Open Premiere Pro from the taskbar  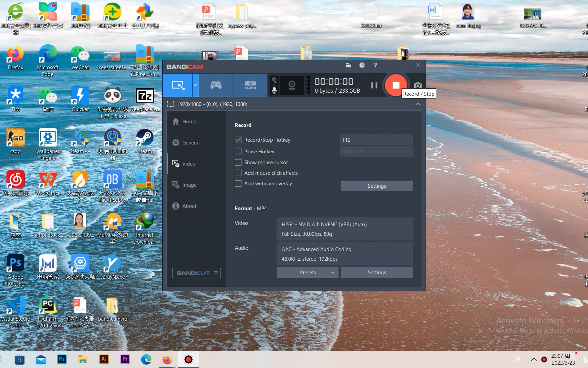[125, 359]
